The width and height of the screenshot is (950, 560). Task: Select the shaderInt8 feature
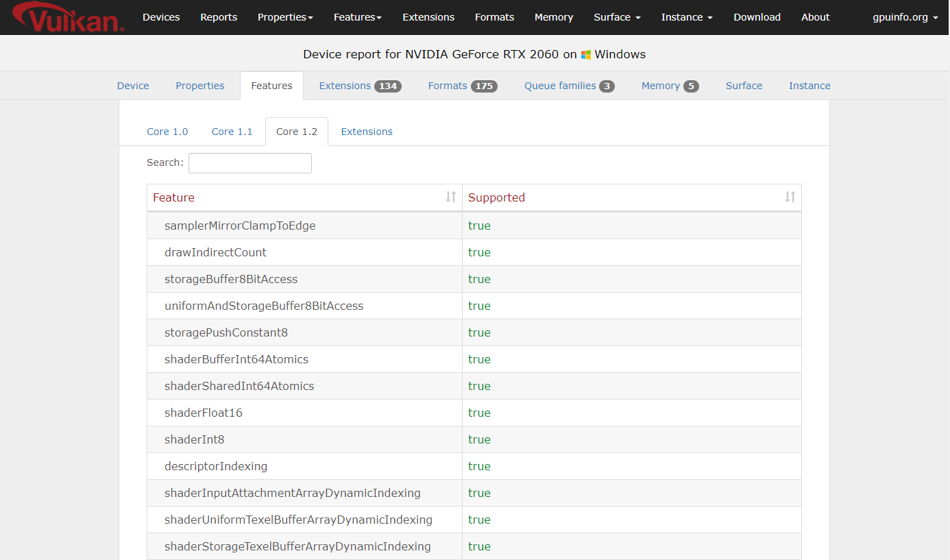195,439
